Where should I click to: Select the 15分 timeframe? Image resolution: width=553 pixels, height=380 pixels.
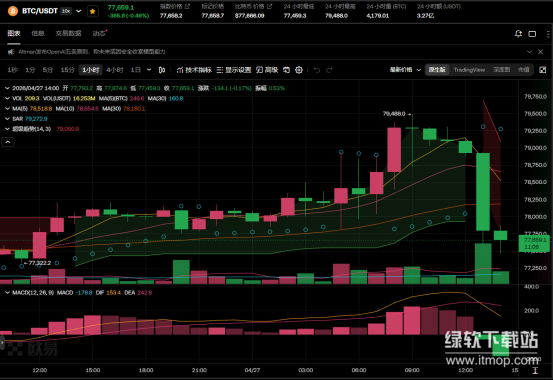point(67,70)
